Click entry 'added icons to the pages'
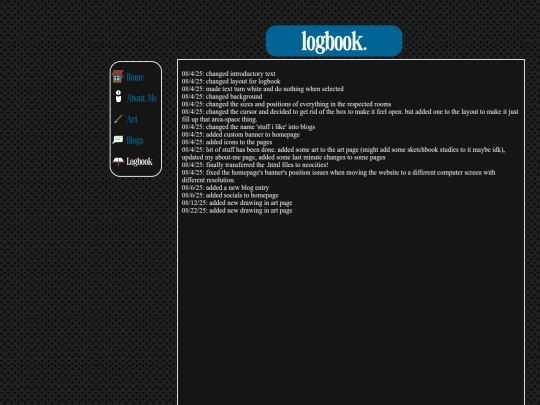This screenshot has height=405, width=540. (227, 142)
